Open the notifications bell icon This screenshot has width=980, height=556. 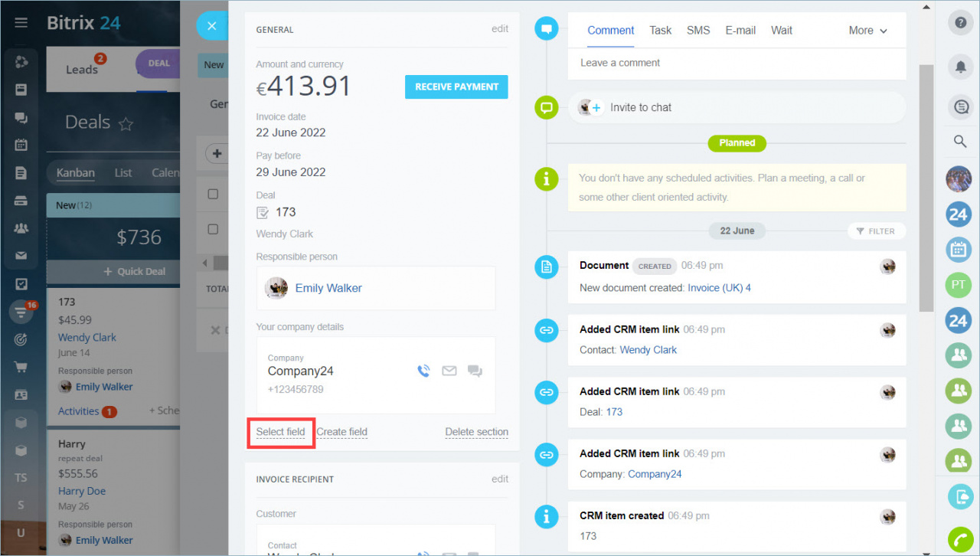959,67
